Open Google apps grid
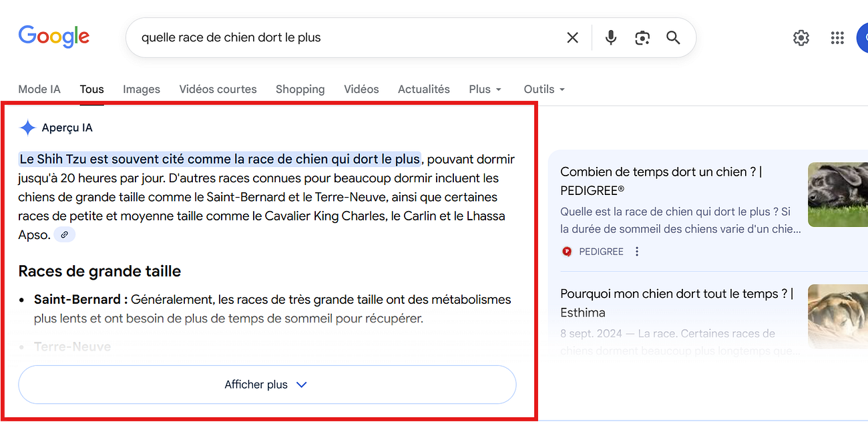This screenshot has height=434, width=868. (837, 38)
